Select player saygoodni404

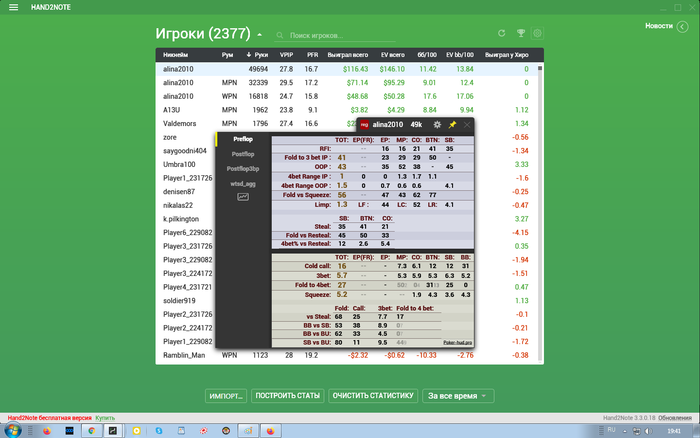click(x=186, y=151)
